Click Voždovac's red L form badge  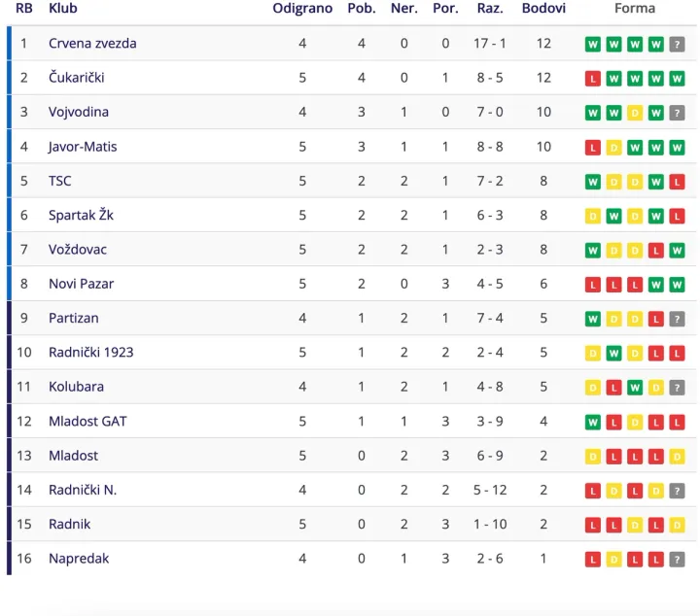click(656, 250)
